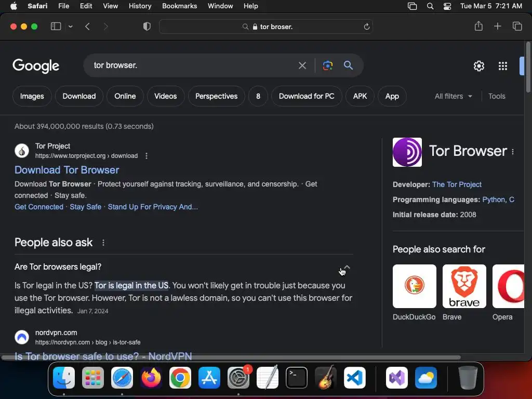
Task: Open NordVPN Is Tor browser safe link
Action: [103, 355]
